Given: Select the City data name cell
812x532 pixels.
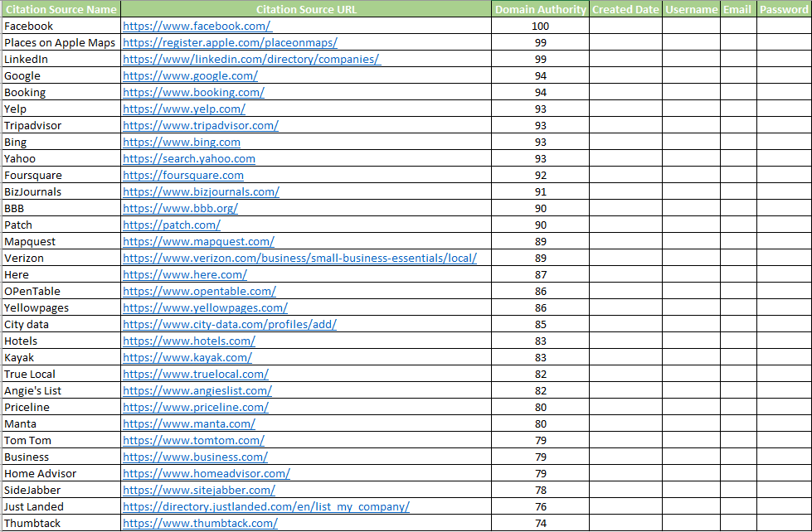Looking at the screenshot, I should click(61, 324).
